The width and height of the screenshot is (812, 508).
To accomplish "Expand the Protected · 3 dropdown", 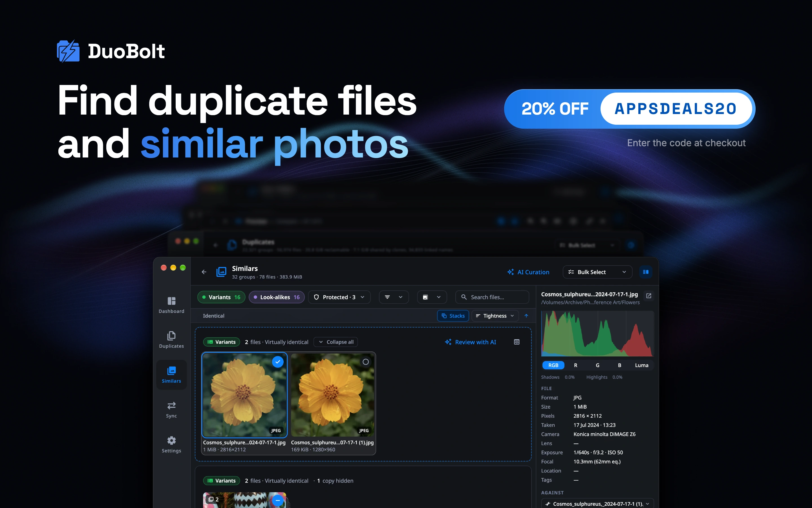I will click(x=339, y=297).
